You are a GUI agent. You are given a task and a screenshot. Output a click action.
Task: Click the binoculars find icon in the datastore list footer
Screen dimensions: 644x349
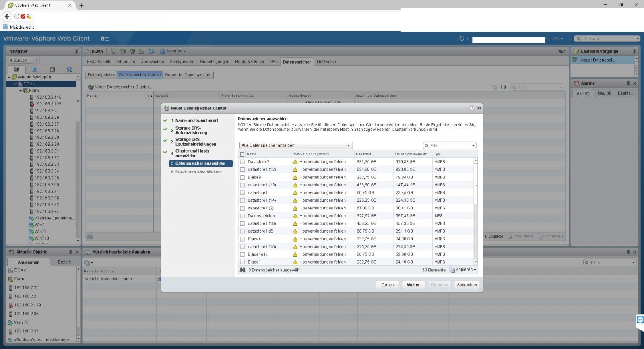point(242,270)
